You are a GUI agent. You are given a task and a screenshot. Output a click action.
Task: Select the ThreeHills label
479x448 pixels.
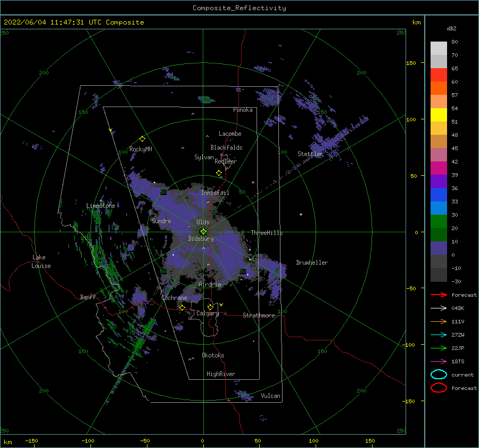pos(267,233)
